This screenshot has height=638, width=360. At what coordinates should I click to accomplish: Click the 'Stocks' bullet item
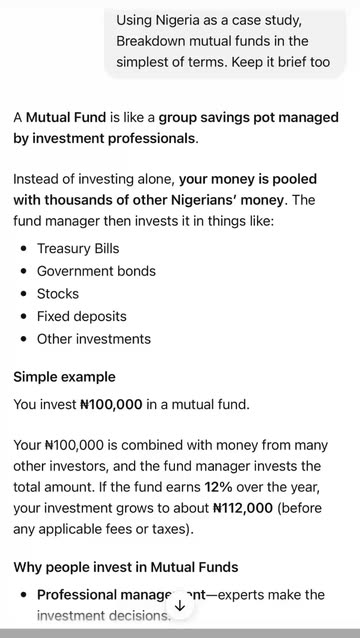tap(58, 294)
